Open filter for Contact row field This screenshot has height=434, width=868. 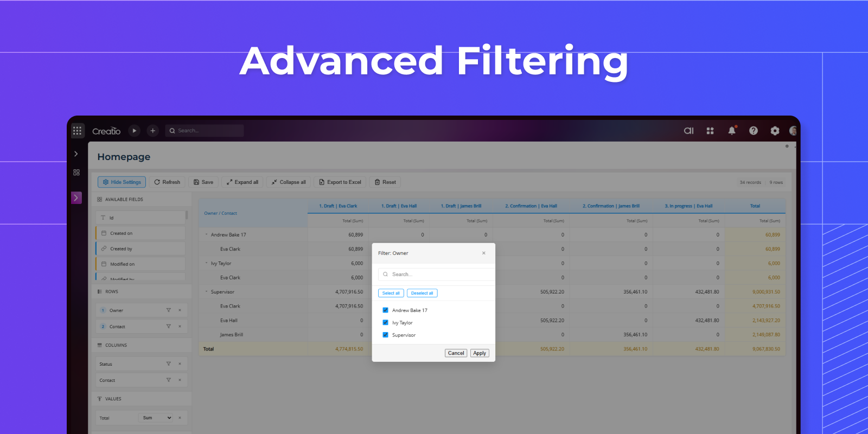point(168,326)
